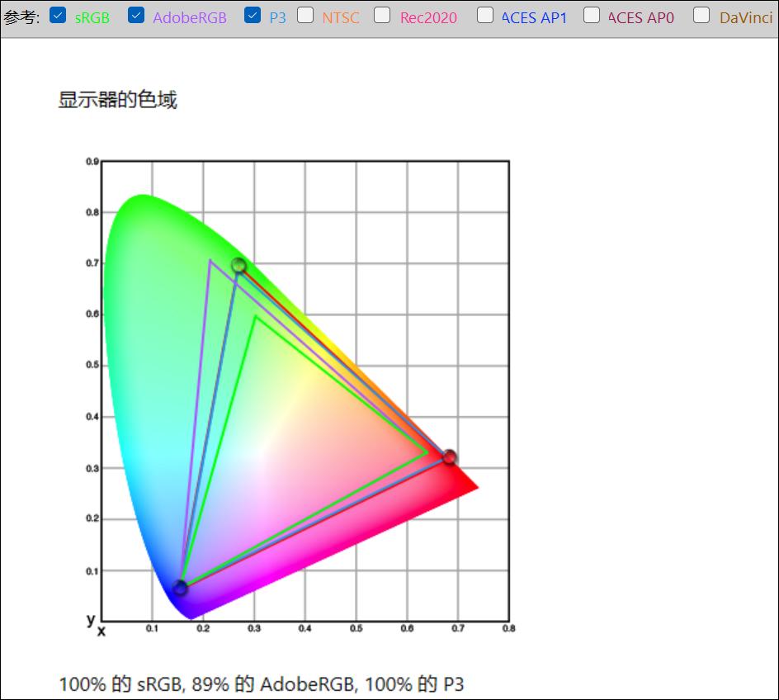Select the red primary marker on the gamut chart
The image size is (779, 700).
pyautogui.click(x=449, y=456)
